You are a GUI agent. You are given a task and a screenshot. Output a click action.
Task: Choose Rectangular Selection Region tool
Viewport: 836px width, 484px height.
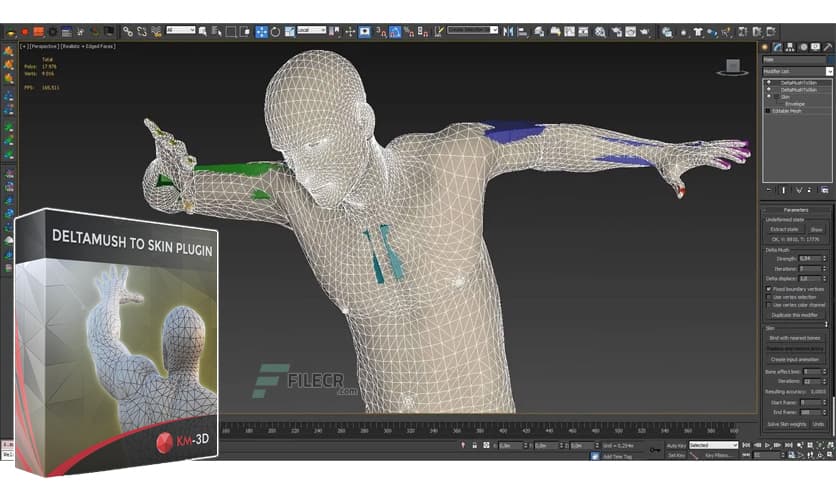coord(231,32)
